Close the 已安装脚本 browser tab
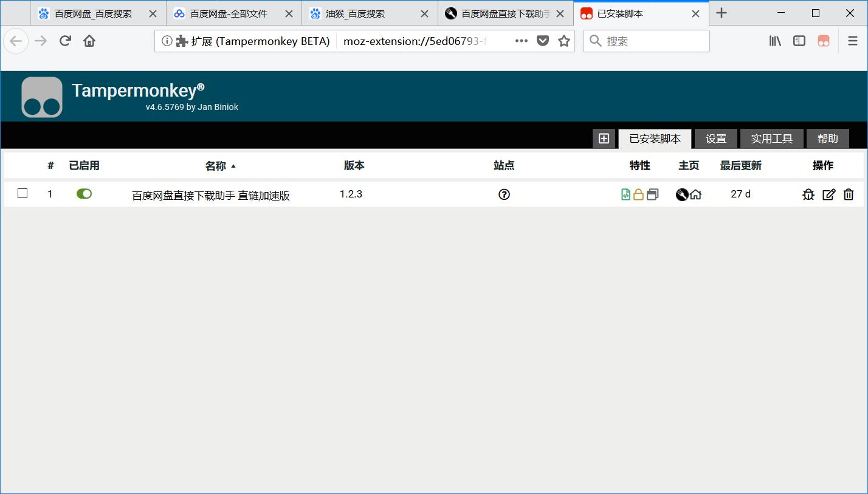 tap(696, 13)
